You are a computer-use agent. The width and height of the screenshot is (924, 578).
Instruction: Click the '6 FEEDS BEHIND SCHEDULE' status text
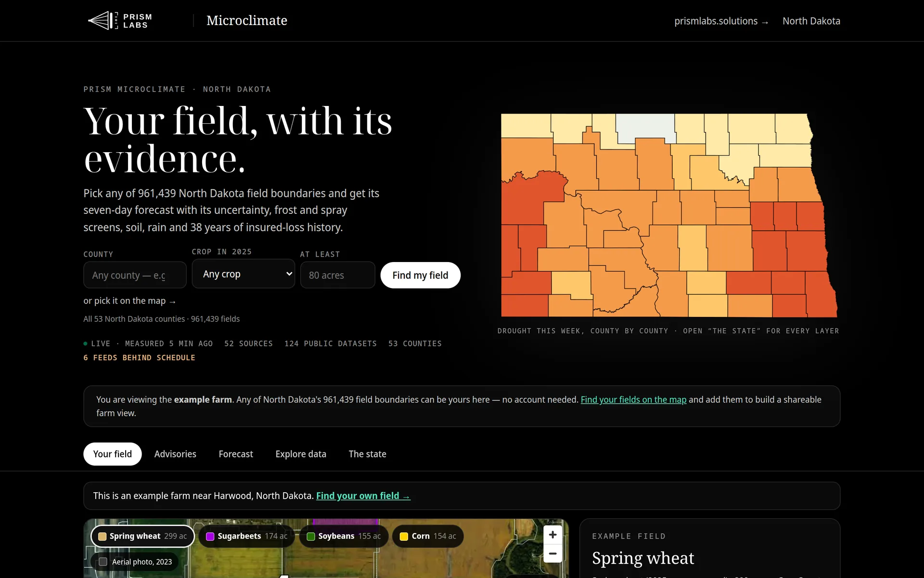click(140, 357)
